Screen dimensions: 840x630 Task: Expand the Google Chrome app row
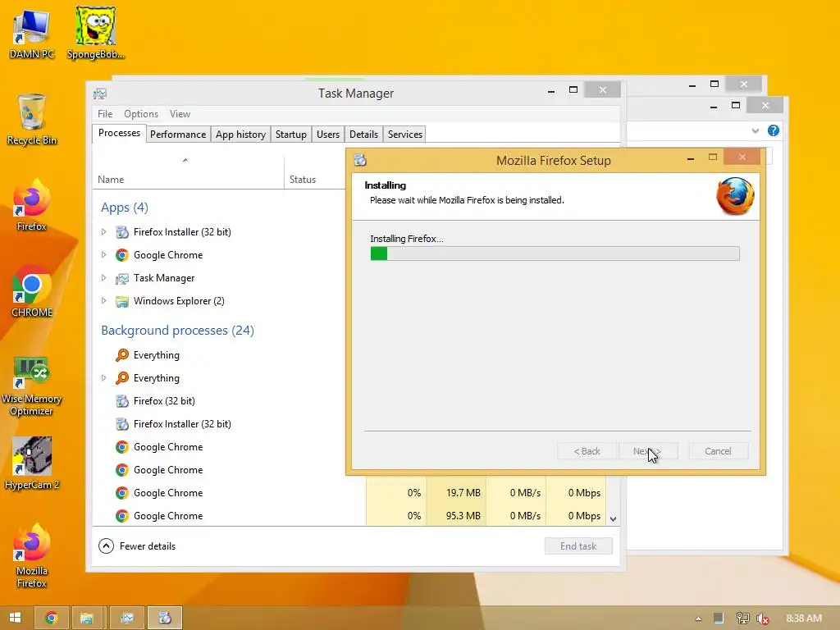coord(103,255)
